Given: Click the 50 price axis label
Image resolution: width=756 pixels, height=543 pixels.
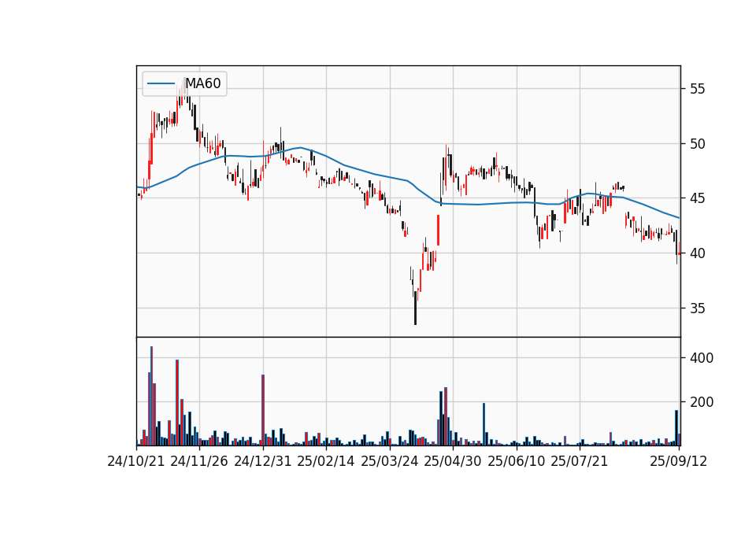Looking at the screenshot, I should [698, 144].
